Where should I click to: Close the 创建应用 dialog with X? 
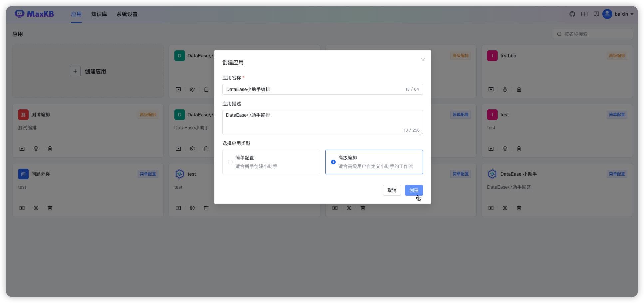pos(423,60)
